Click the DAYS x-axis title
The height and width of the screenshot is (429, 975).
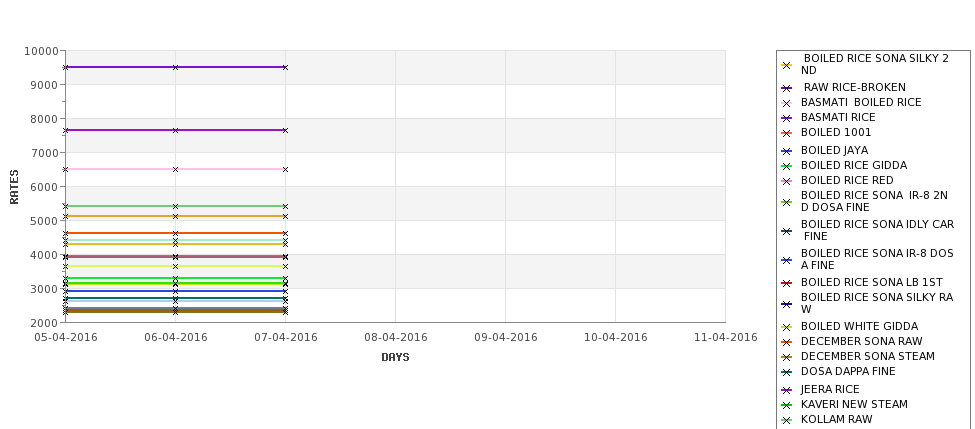[395, 358]
